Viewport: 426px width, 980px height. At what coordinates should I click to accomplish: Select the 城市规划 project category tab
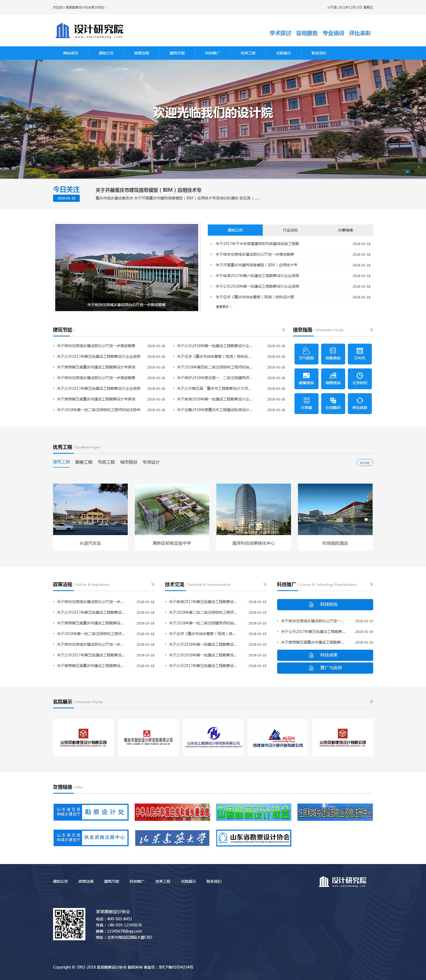click(x=129, y=462)
